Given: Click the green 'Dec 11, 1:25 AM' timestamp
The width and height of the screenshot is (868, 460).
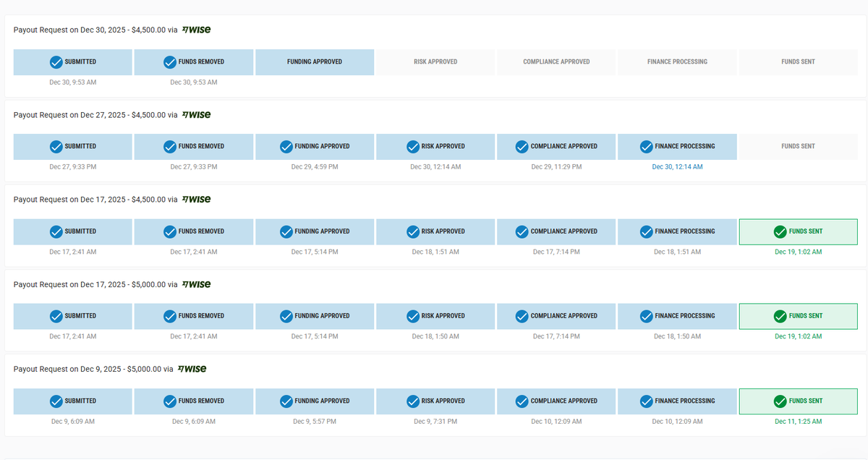Looking at the screenshot, I should [798, 422].
